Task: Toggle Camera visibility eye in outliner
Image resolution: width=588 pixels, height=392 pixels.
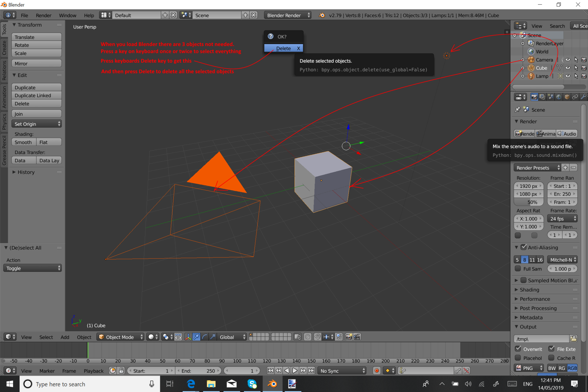Action: [568, 60]
